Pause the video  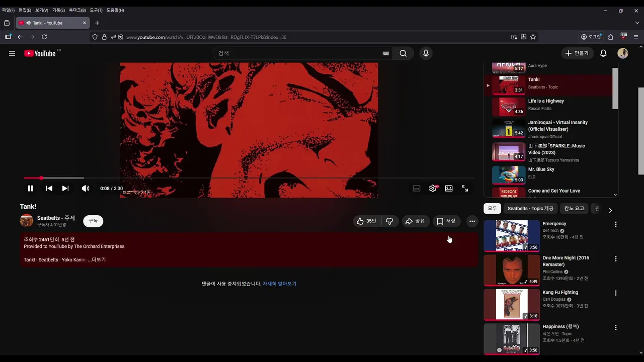[x=30, y=189]
